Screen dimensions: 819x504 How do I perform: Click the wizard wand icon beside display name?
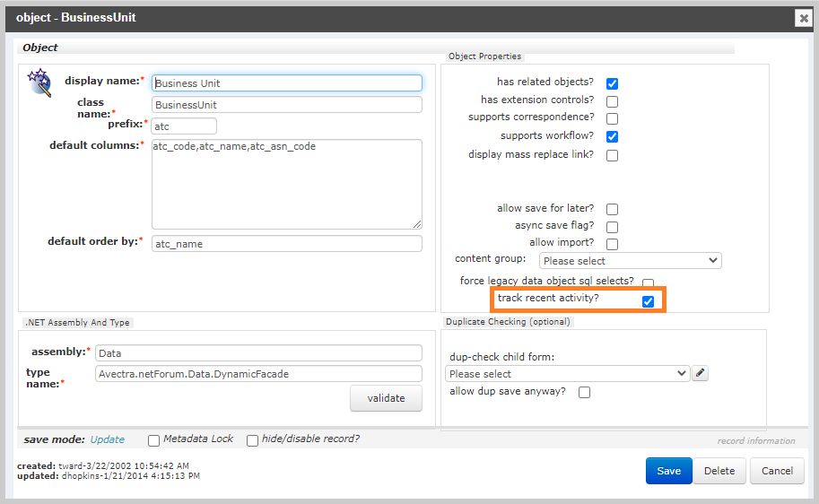(x=39, y=83)
